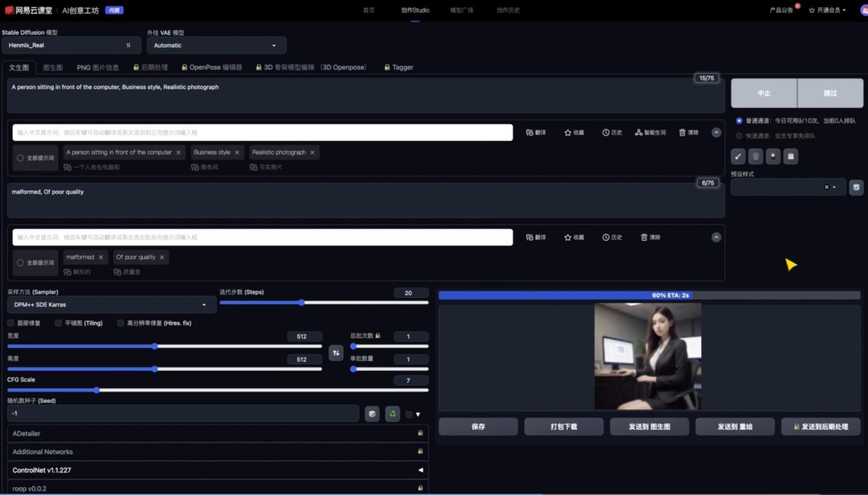Swap width and height with arrows icon
The width and height of the screenshot is (868, 495).
coord(336,353)
